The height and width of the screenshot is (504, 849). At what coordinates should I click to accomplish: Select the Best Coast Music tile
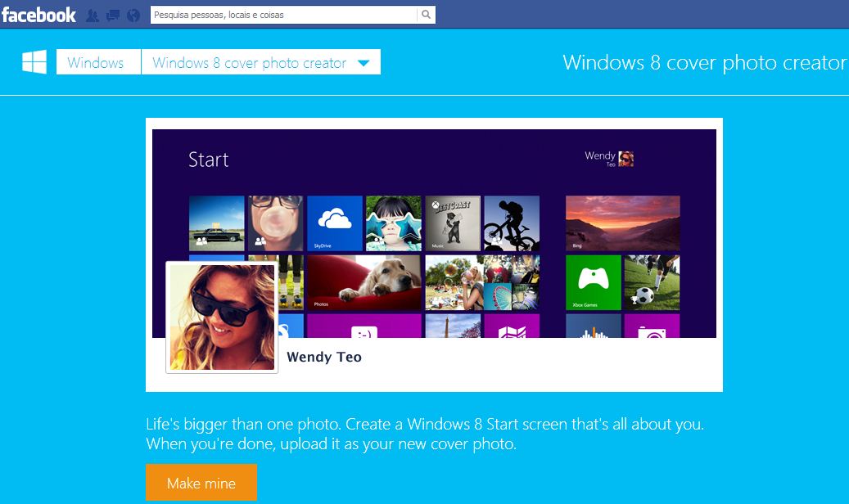[x=453, y=223]
